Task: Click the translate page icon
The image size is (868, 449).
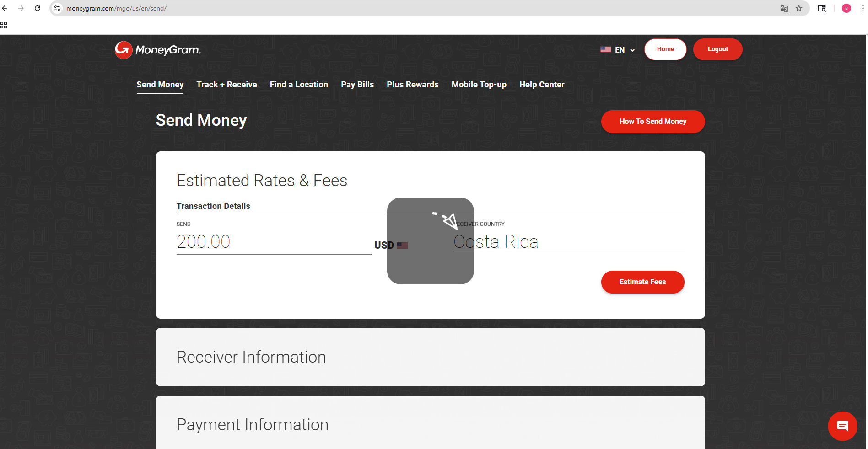Action: 784,8
